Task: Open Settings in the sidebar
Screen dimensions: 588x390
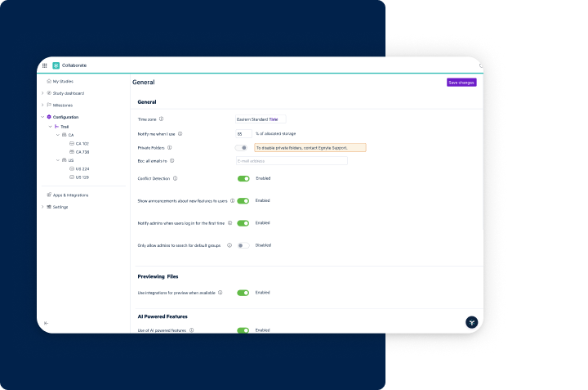Action: click(x=60, y=207)
